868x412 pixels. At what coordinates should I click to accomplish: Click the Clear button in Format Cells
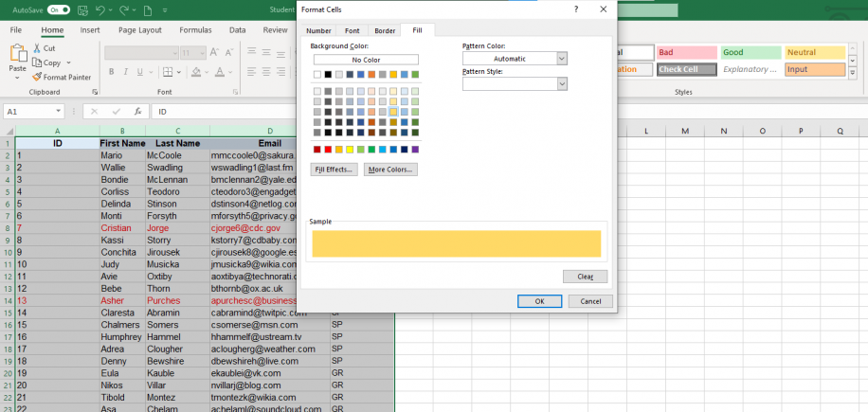pyautogui.click(x=585, y=277)
